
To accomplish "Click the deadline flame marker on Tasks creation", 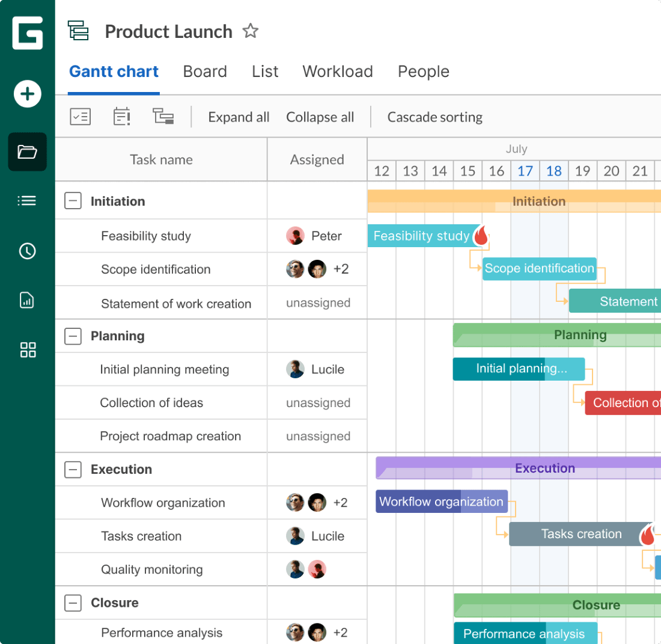I will coord(649,534).
